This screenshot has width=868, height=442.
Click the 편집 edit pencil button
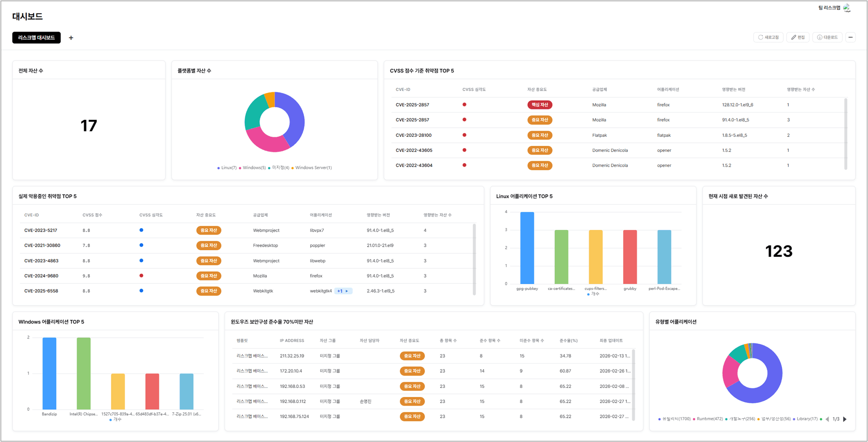point(798,37)
